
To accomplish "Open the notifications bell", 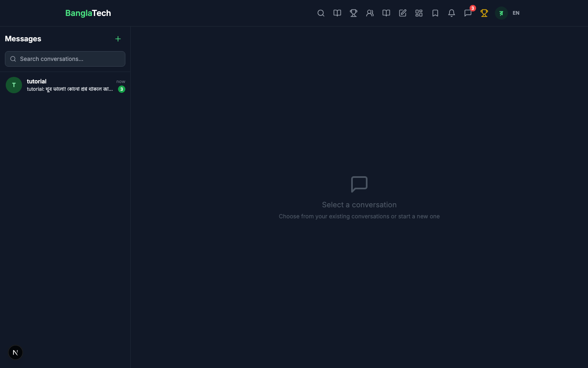I will 452,13.
